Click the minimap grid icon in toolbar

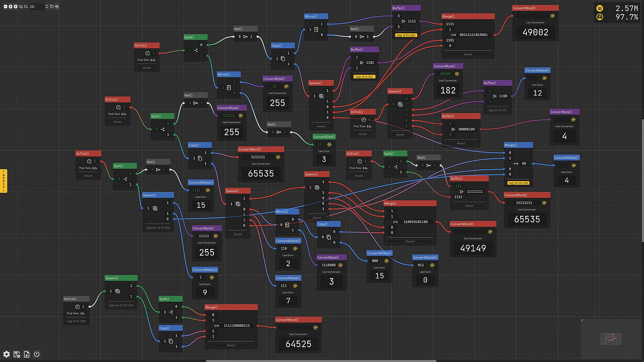click(x=52, y=6)
